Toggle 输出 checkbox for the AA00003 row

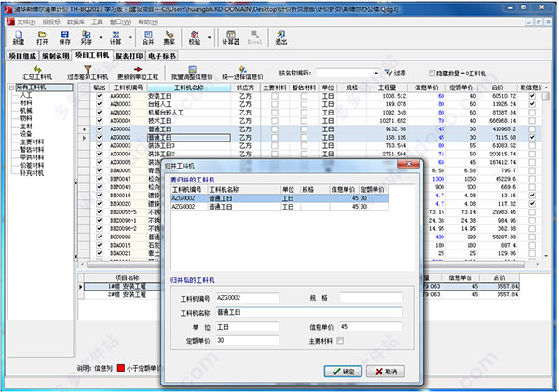pyautogui.click(x=99, y=96)
